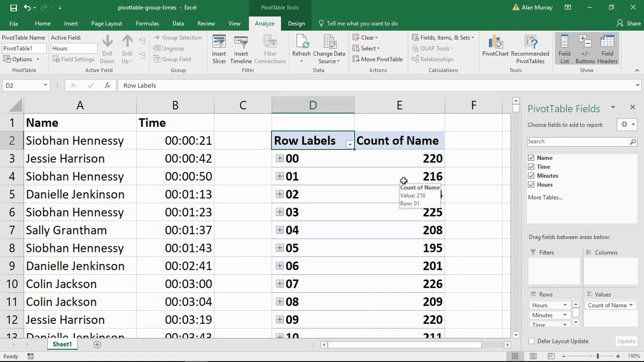Click the More Tables link

[x=545, y=198]
